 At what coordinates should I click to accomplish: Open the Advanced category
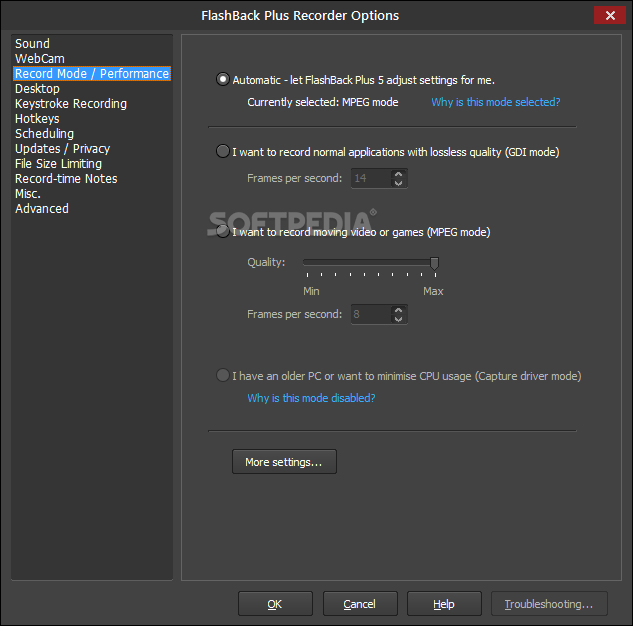pos(42,209)
